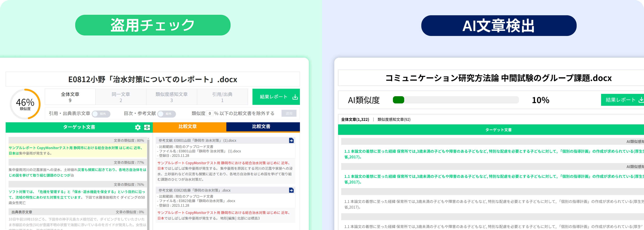Click the file title E0812小野 docx

[153, 79]
